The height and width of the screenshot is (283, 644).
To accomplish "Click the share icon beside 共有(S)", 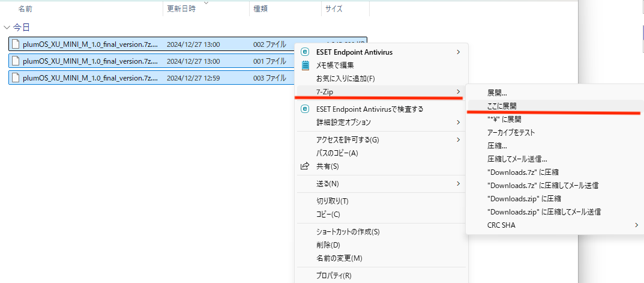I will pyautogui.click(x=305, y=166).
